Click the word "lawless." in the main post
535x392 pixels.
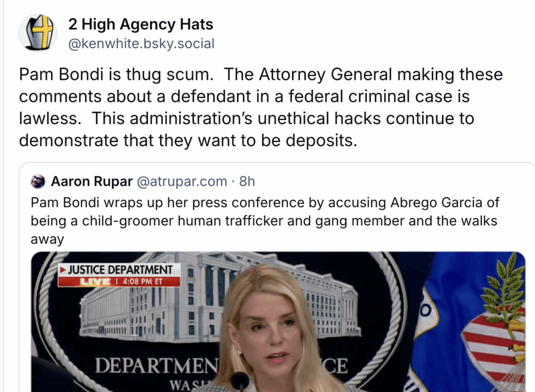50,118
